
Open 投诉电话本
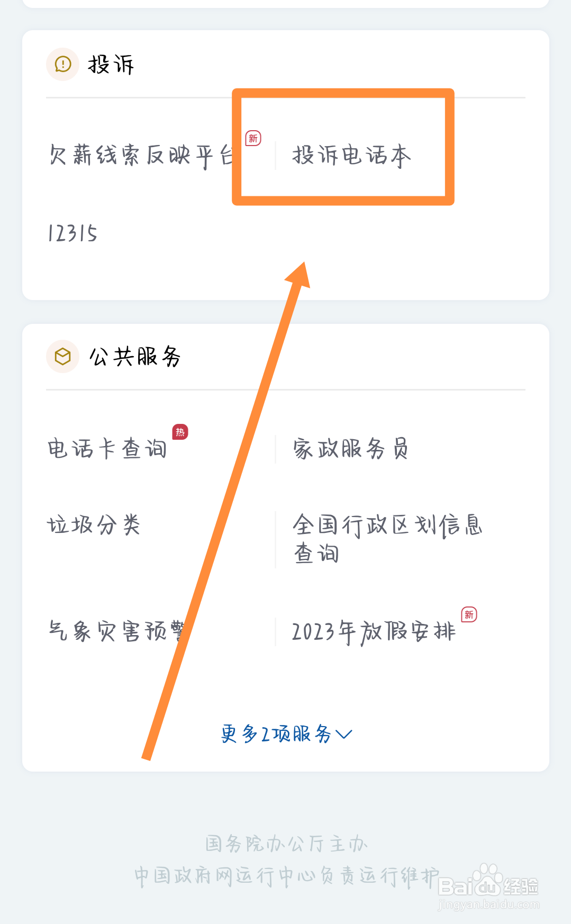tap(351, 156)
